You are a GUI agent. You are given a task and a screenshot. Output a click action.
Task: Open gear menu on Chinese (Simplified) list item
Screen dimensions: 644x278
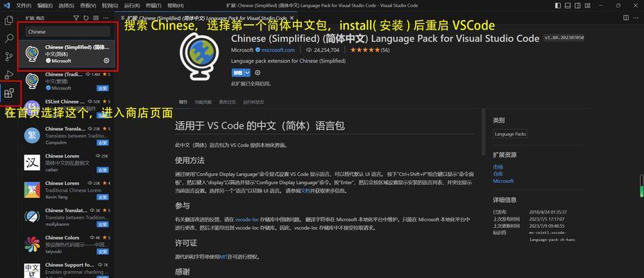click(106, 60)
